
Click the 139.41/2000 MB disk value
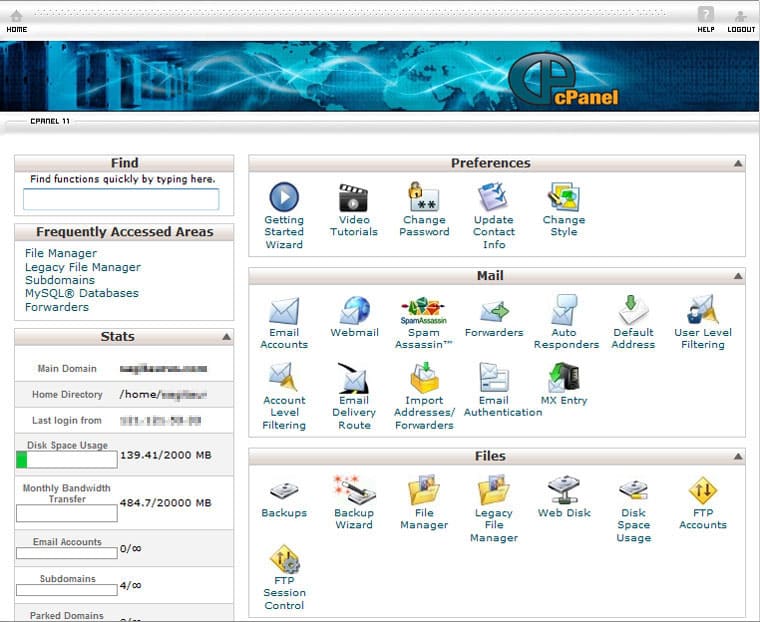(166, 455)
